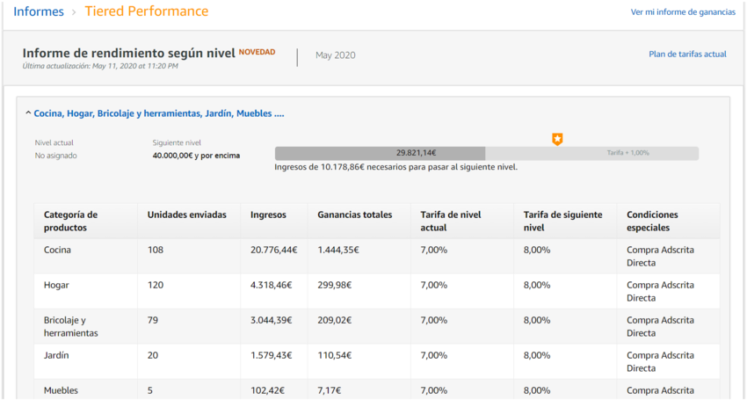Open Plan de tarifas actual link
The width and height of the screenshot is (747, 400).
click(687, 54)
